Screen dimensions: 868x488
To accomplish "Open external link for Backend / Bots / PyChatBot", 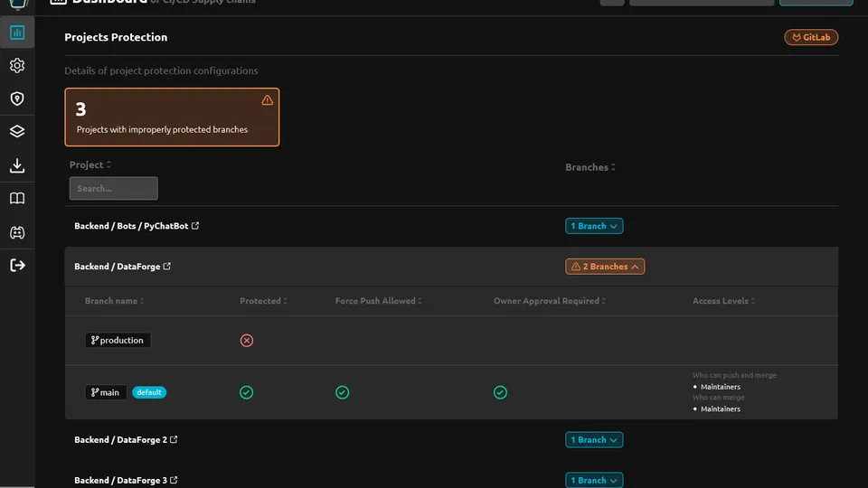I will click(x=195, y=226).
